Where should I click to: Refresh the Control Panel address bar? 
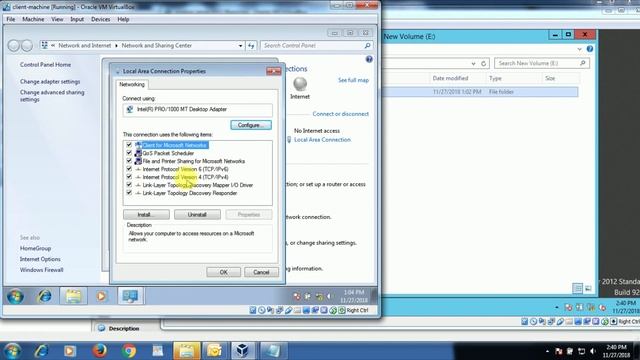click(x=251, y=46)
